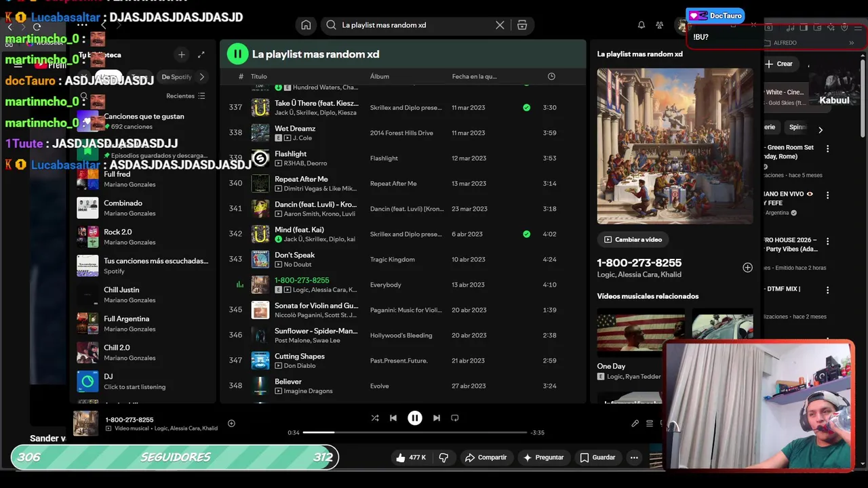Go to Spotify home via house icon
Image resolution: width=868 pixels, height=488 pixels.
click(x=306, y=25)
